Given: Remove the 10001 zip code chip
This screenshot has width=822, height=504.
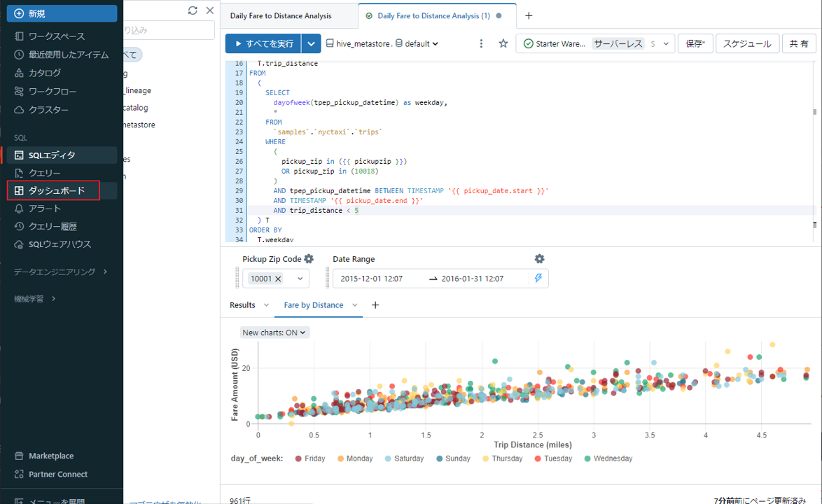Looking at the screenshot, I should click(x=278, y=279).
